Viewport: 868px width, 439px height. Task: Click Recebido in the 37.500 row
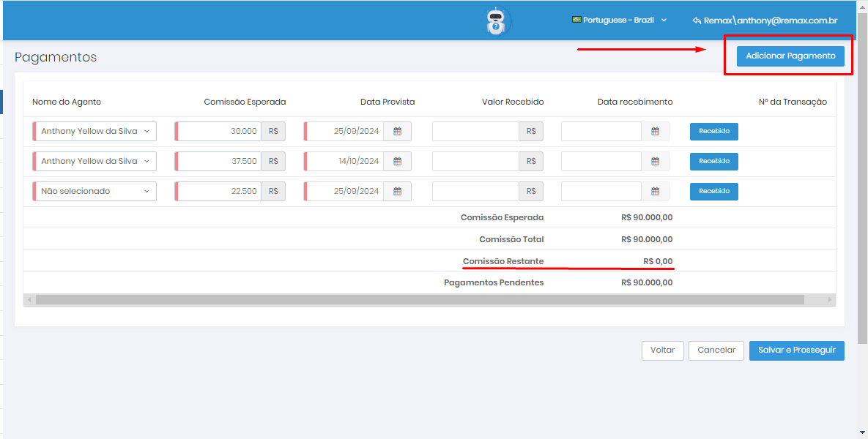tap(714, 162)
